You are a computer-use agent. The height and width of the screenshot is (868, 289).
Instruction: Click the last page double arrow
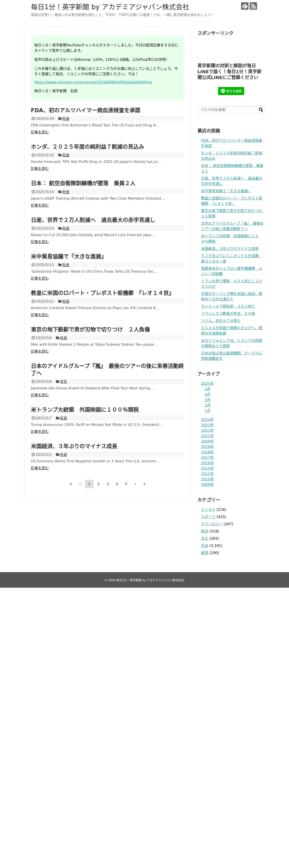(145, 484)
